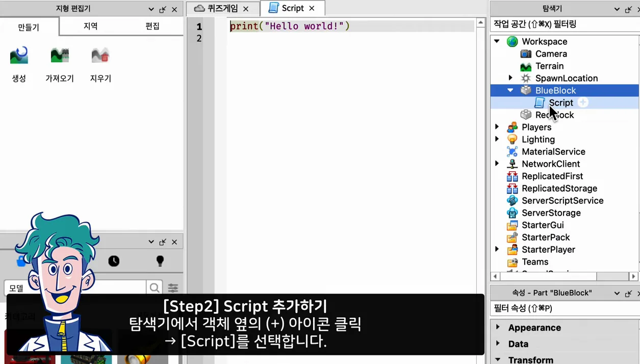
Task: Click the NetworkClient icon
Action: click(512, 164)
